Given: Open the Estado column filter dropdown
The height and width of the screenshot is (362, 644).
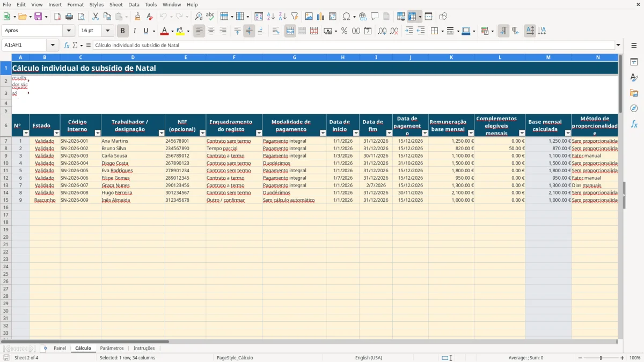Looking at the screenshot, I should [56, 133].
